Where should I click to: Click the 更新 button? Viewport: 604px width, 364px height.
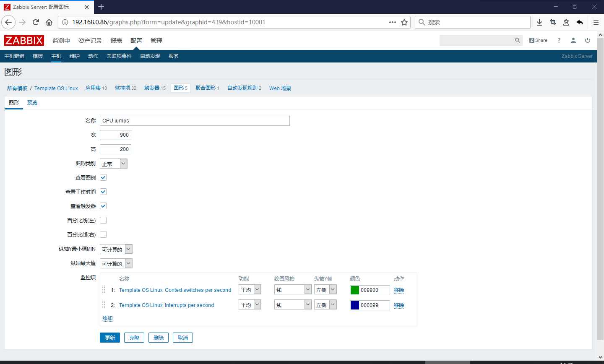click(x=110, y=338)
